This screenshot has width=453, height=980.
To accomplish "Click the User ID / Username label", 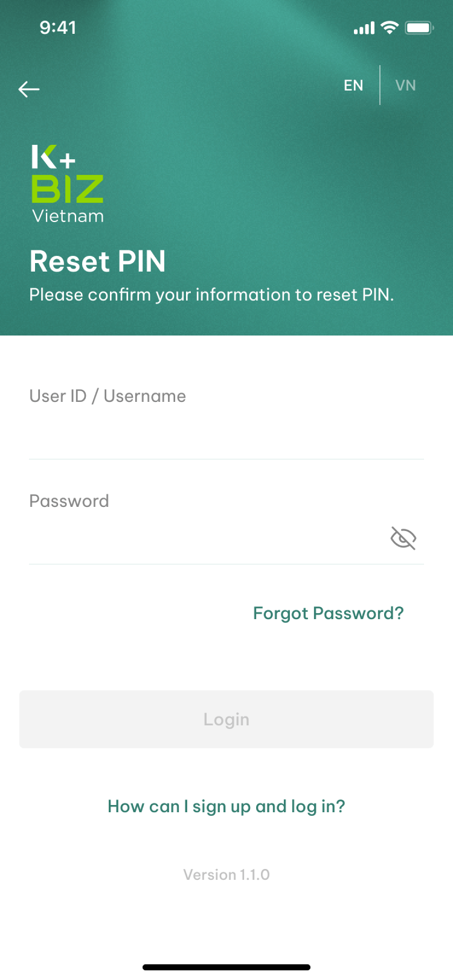I will click(108, 396).
